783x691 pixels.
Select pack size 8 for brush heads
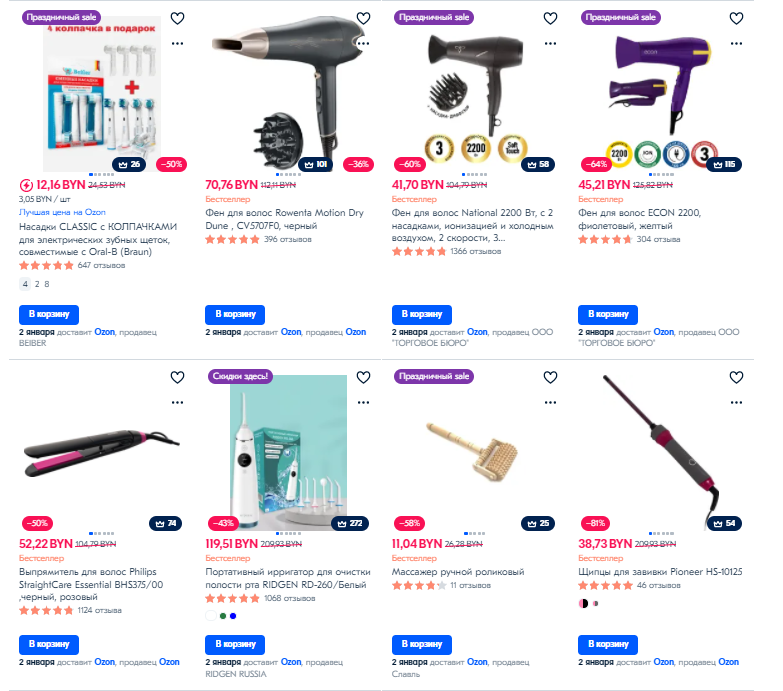(x=47, y=284)
